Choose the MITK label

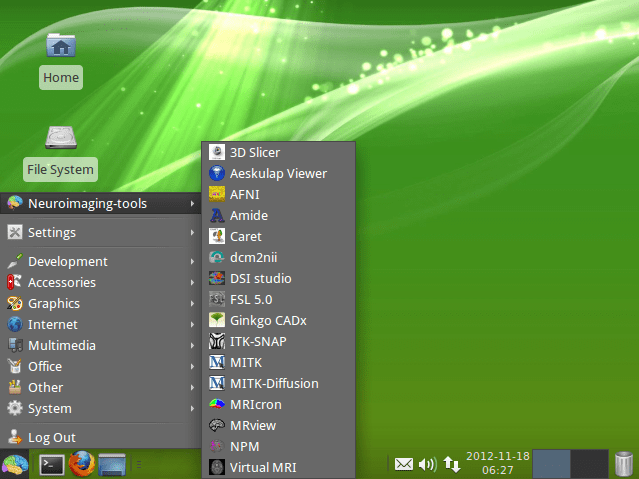246,362
